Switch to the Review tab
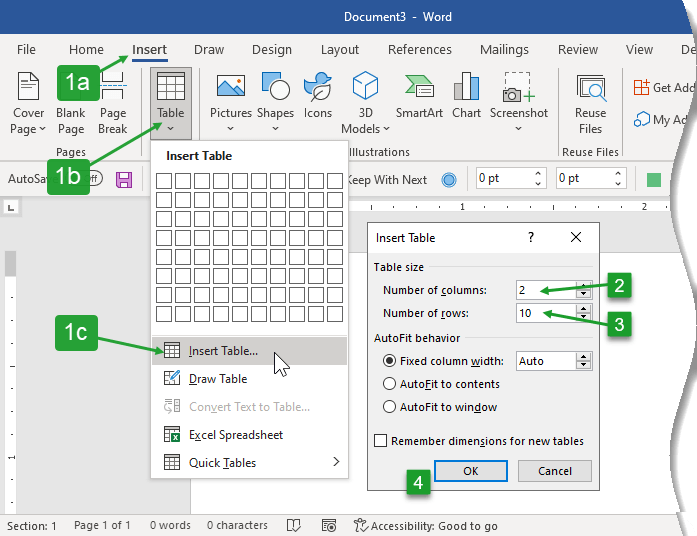This screenshot has width=697, height=536. [578, 49]
